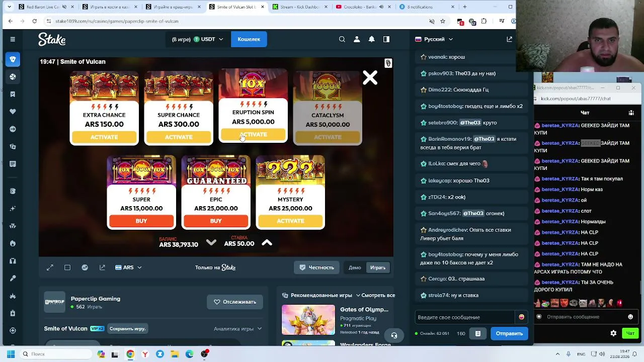Viewport: 644px width, 362px height.
Task: Switch the game to theatre mode
Action: pos(67,267)
